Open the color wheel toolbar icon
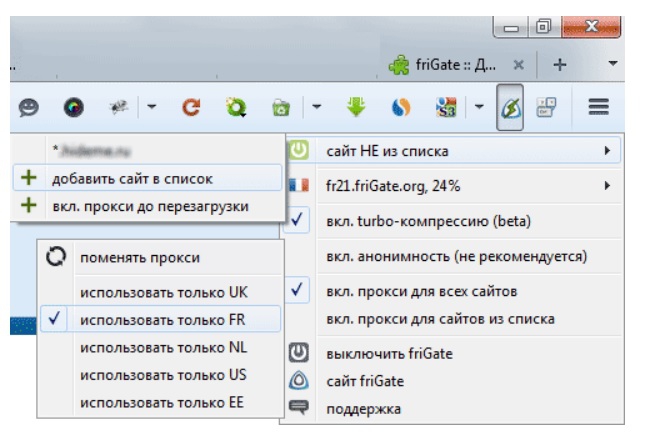This screenshot has height=432, width=655. click(x=74, y=107)
